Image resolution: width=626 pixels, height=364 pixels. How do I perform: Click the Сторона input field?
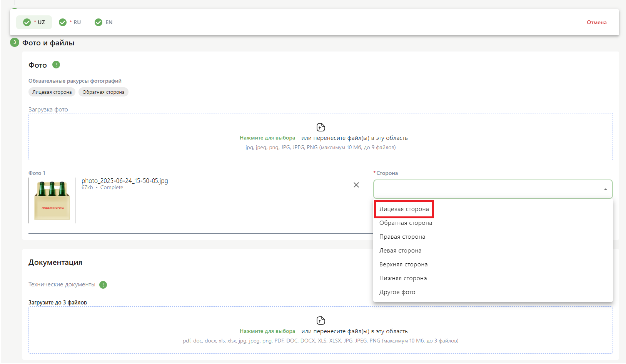coord(485,189)
